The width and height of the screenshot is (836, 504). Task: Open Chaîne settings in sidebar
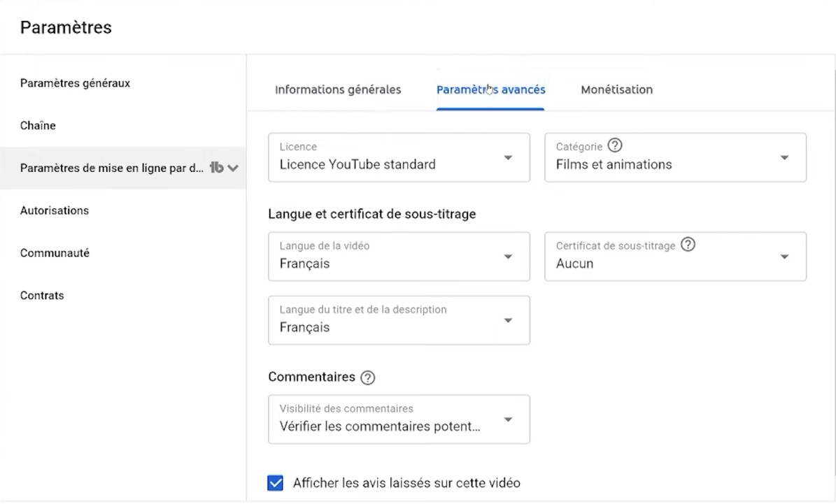(38, 126)
